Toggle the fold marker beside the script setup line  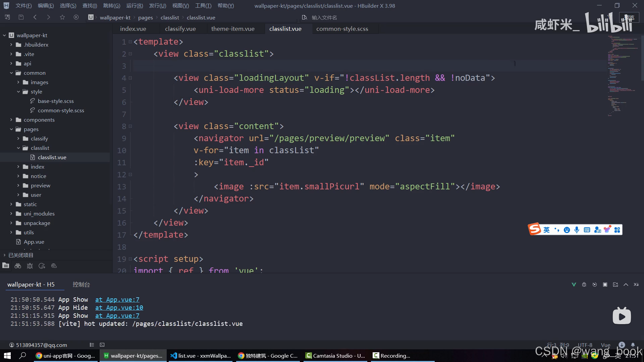(x=130, y=259)
